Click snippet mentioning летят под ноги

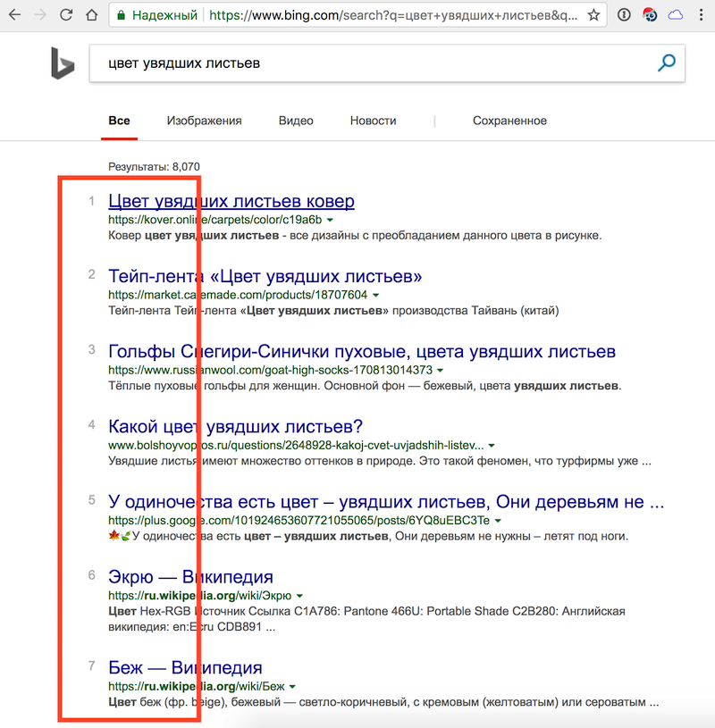pyautogui.click(x=368, y=536)
